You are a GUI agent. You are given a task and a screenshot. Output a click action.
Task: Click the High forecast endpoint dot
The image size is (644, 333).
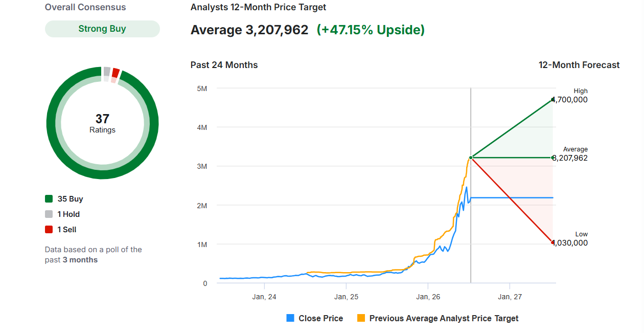pyautogui.click(x=553, y=100)
